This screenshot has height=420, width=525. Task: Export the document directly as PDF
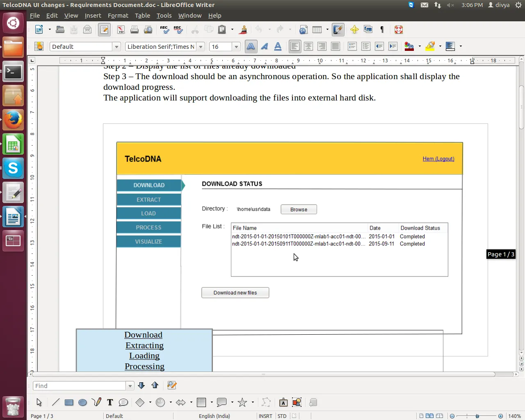121,30
